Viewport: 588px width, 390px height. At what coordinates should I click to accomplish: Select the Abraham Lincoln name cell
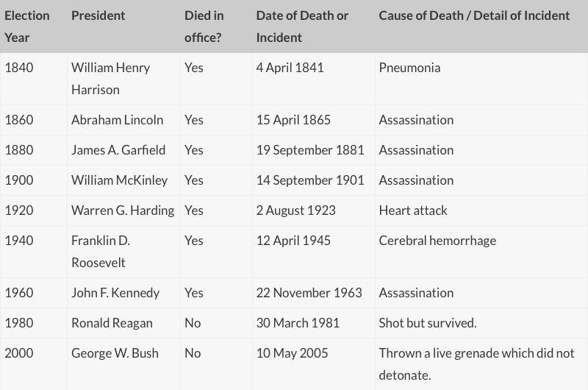(x=117, y=120)
